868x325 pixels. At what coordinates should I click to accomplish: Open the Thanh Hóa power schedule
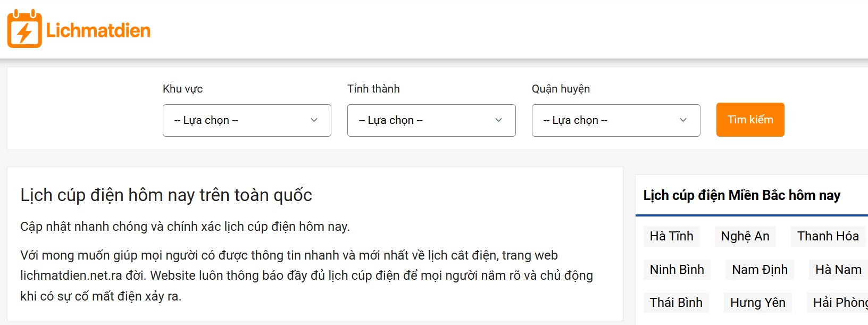point(828,236)
